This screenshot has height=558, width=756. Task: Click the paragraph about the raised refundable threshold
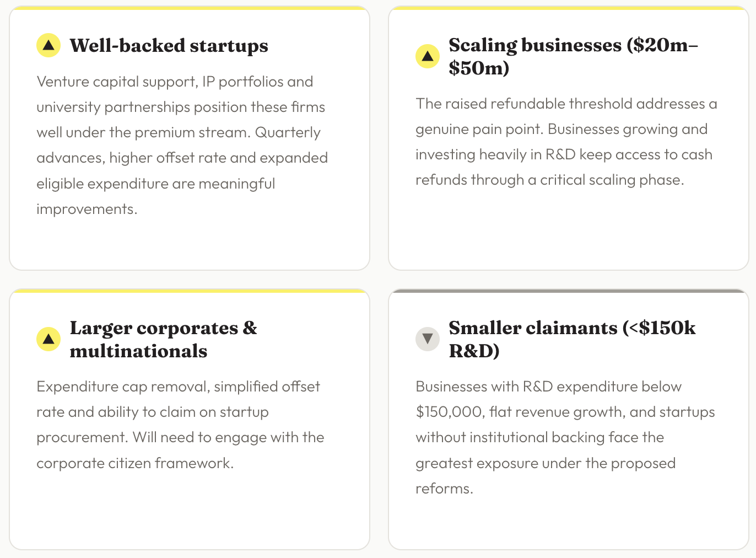[566, 142]
